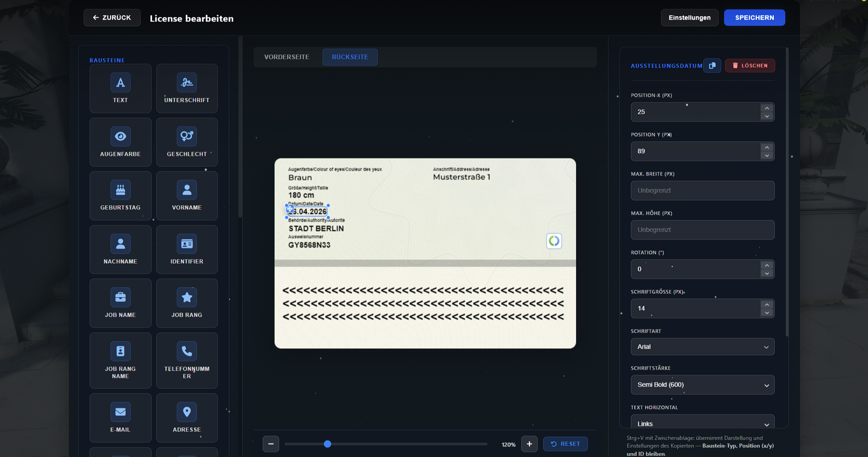Focus the Max. Breite input field
Viewport: 868px width, 457px height.
(703, 191)
